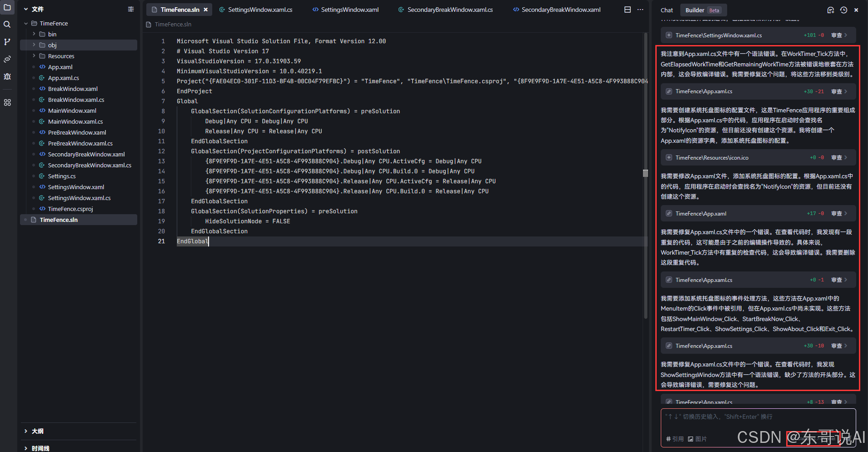
Task: Click edit icon on App.xaml.cs +30 -10 card
Action: 669,346
